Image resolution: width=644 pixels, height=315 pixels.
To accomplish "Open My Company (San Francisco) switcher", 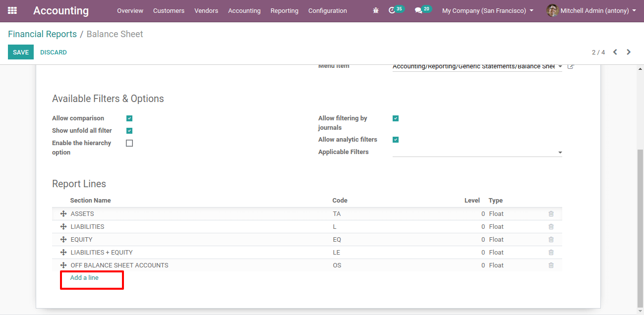I will pyautogui.click(x=488, y=10).
